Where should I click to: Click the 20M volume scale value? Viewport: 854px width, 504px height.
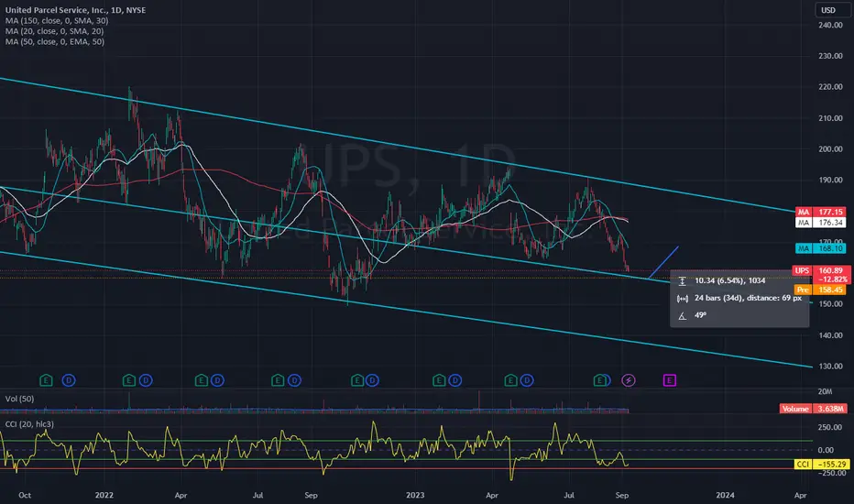825,392
